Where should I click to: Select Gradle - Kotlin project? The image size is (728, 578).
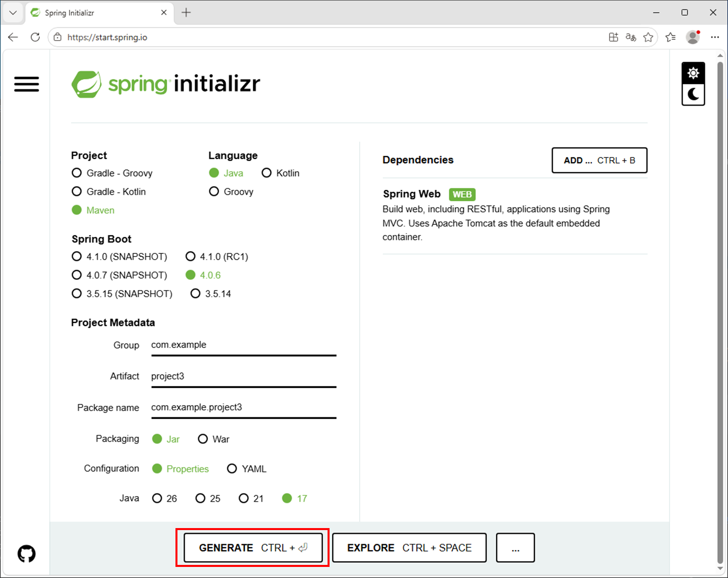109,192
